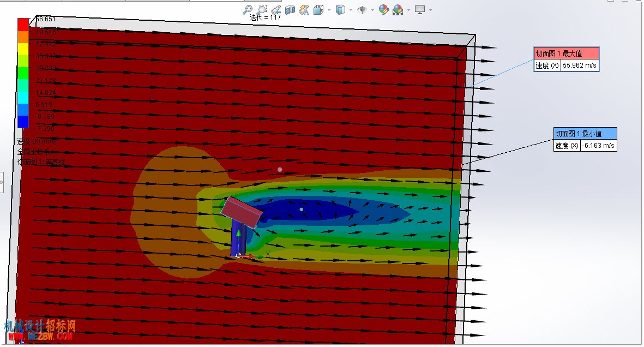The image size is (644, 347).
Task: Select the cut plot maximum value callout header
Action: (567, 53)
